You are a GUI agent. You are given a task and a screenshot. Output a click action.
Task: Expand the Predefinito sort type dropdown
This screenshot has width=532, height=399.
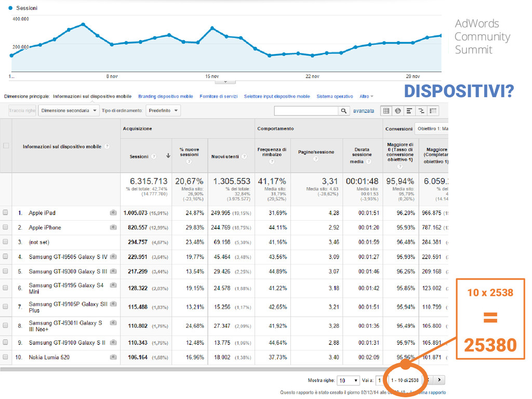click(x=163, y=111)
